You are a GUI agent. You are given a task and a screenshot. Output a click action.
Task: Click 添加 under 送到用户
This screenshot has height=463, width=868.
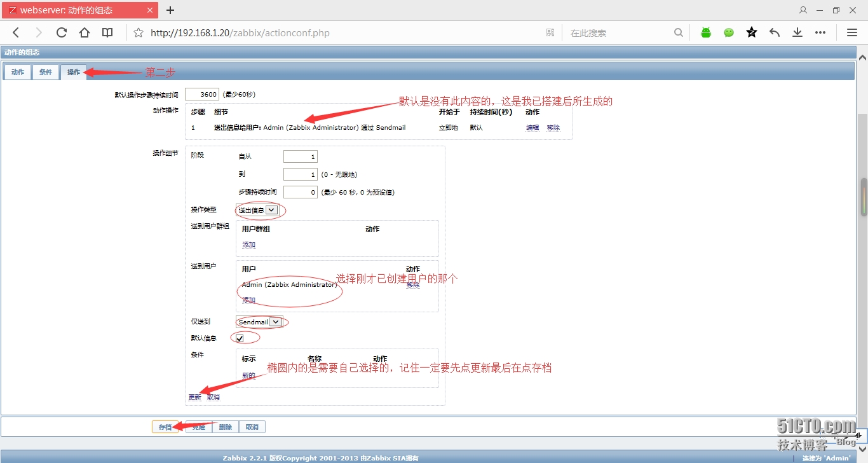pyautogui.click(x=248, y=300)
